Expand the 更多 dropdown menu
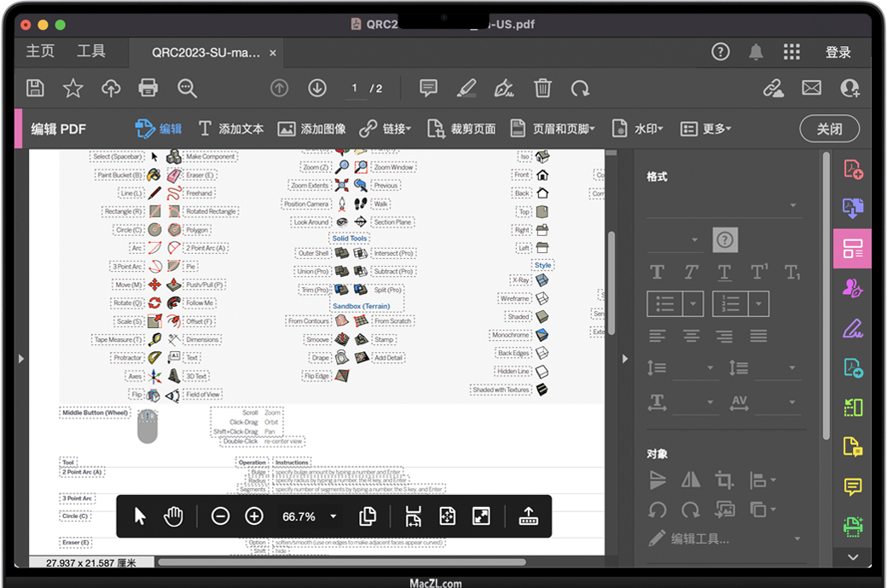The width and height of the screenshot is (887, 588). 706,129
